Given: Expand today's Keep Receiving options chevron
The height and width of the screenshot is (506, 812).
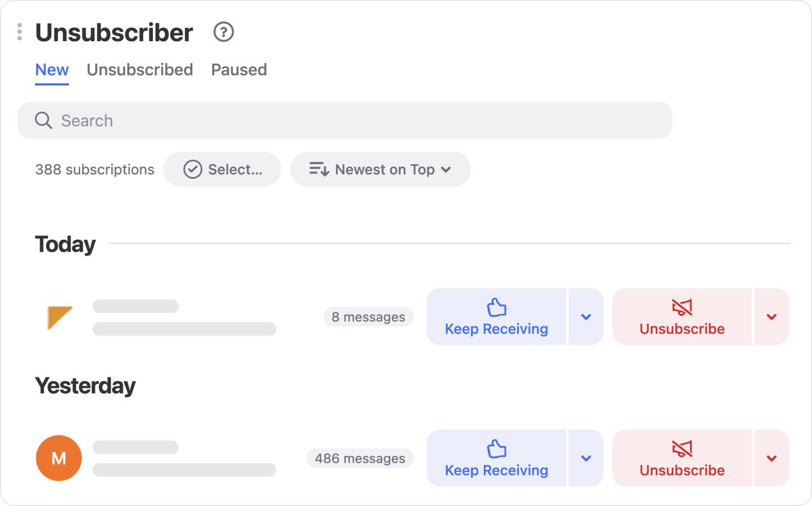Looking at the screenshot, I should point(586,317).
